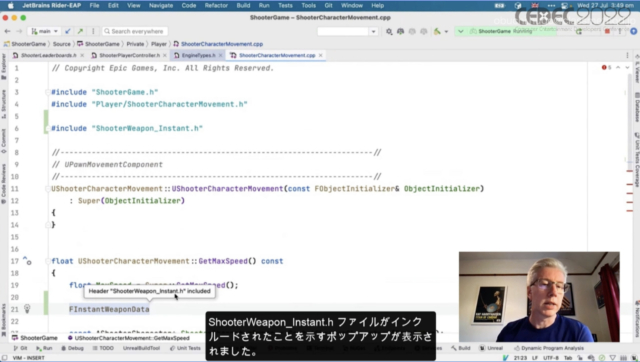Image resolution: width=640 pixels, height=362 pixels.
Task: Click the blue Update Project arrow icon
Action: coord(68,31)
